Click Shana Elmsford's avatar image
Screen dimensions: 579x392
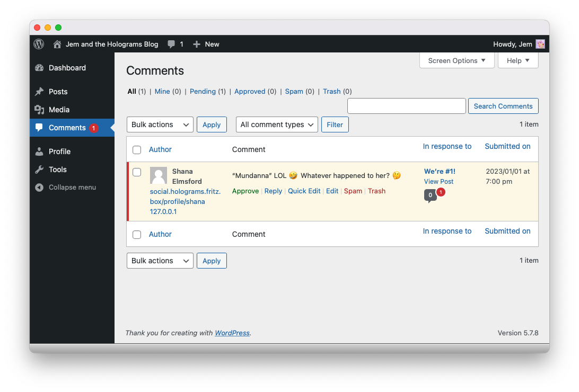(x=159, y=176)
